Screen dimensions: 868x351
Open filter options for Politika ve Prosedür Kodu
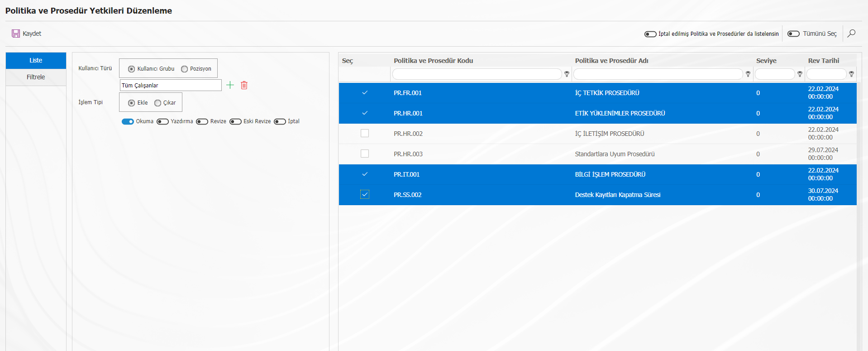click(x=567, y=74)
